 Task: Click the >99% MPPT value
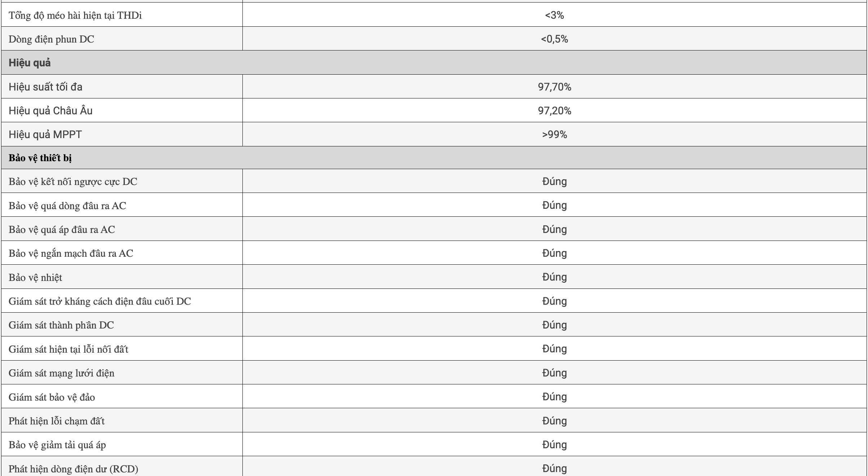point(554,135)
